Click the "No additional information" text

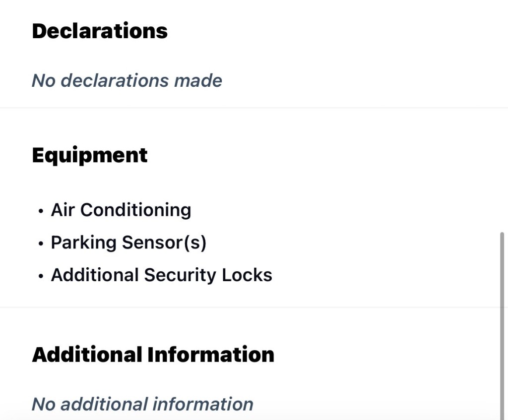pyautogui.click(x=142, y=404)
